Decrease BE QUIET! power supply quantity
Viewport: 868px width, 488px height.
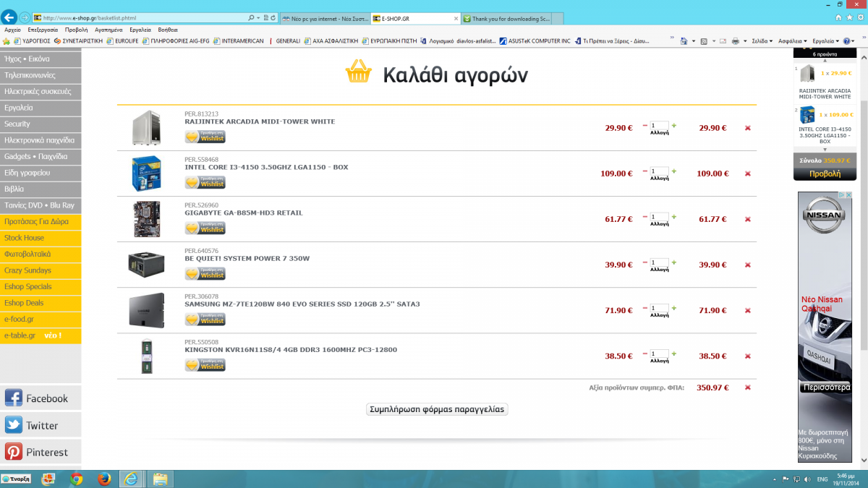(x=645, y=262)
